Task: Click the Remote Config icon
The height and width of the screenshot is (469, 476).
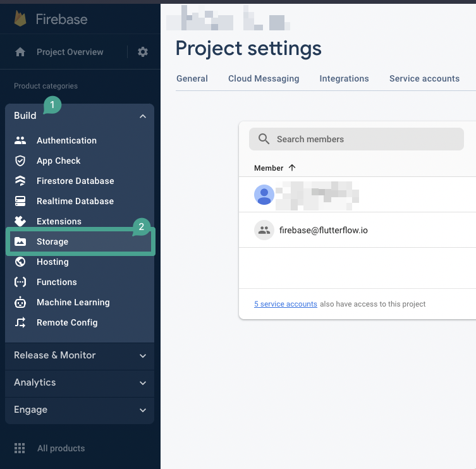Action: [x=20, y=322]
